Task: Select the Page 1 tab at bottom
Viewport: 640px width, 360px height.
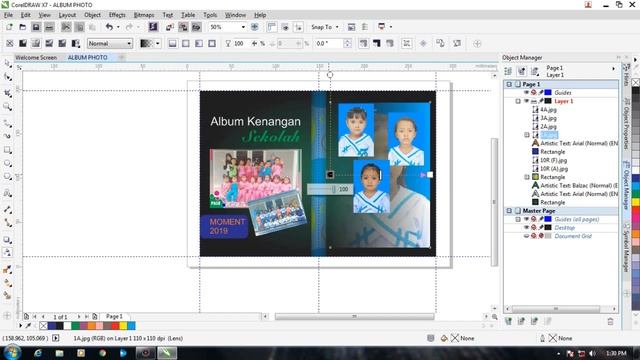Action: point(114,316)
